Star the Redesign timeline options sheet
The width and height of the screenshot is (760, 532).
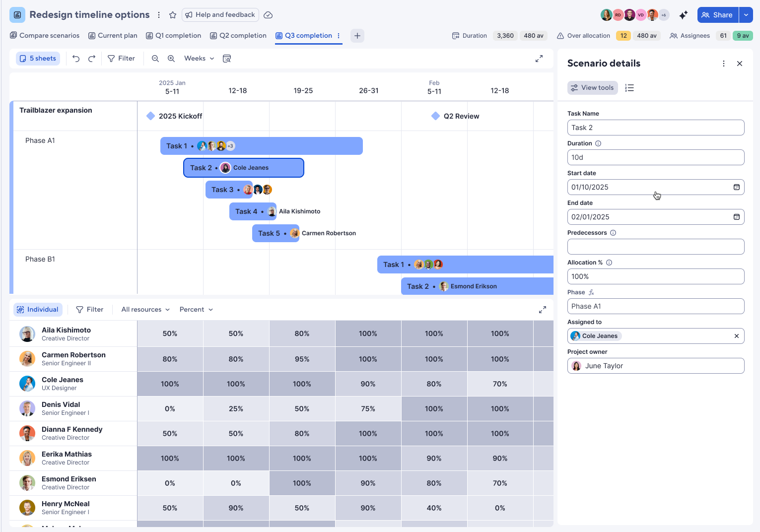(x=173, y=15)
